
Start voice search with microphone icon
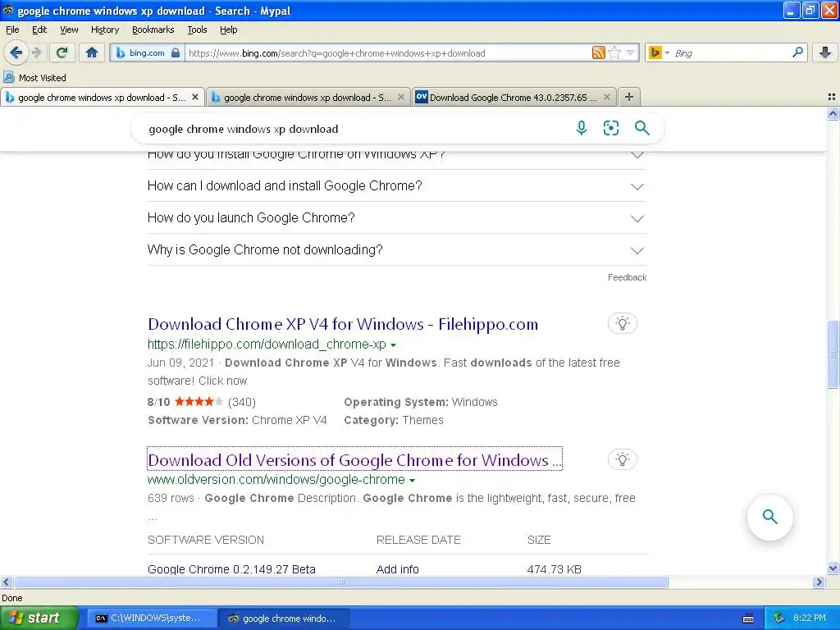click(582, 128)
